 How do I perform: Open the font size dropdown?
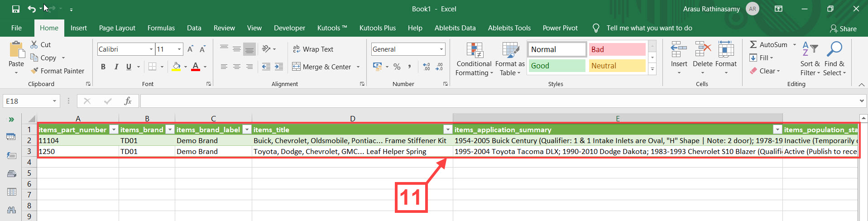pyautogui.click(x=179, y=49)
